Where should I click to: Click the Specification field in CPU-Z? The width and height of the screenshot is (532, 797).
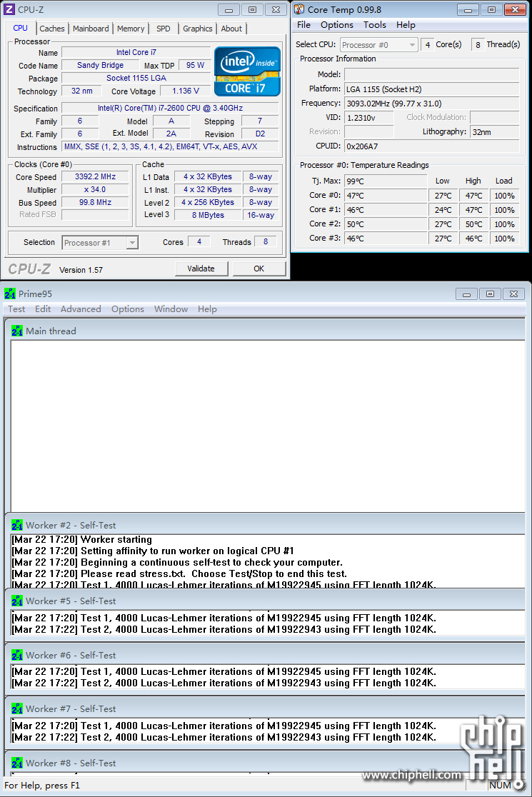170,109
